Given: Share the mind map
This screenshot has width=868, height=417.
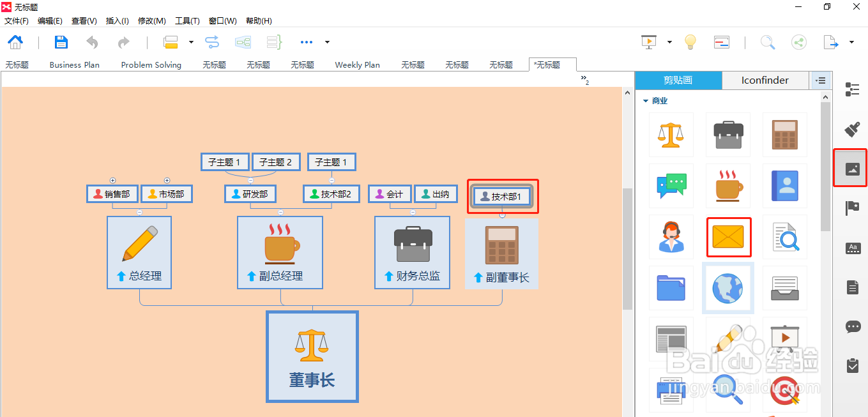Looking at the screenshot, I should [798, 42].
